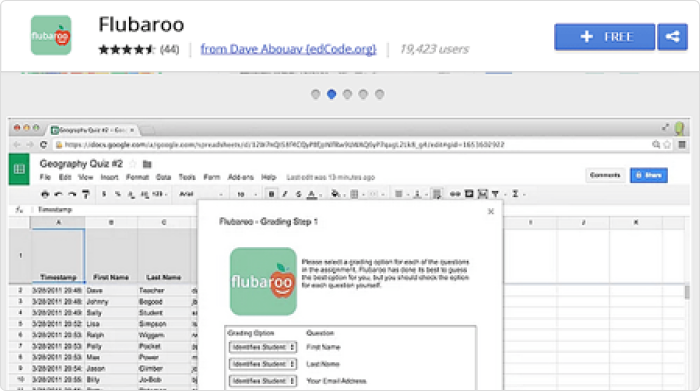Open the Add-ons menu
This screenshot has height=391, width=700.
241,177
